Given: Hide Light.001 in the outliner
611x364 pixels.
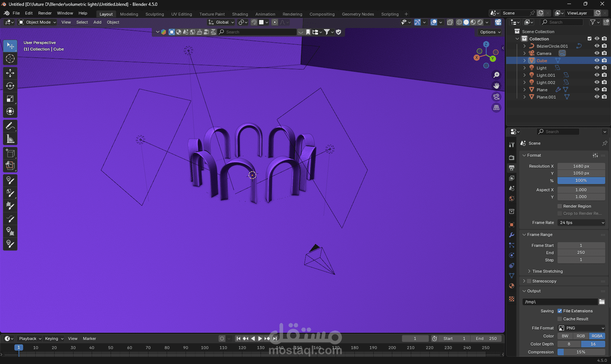Looking at the screenshot, I should point(597,75).
